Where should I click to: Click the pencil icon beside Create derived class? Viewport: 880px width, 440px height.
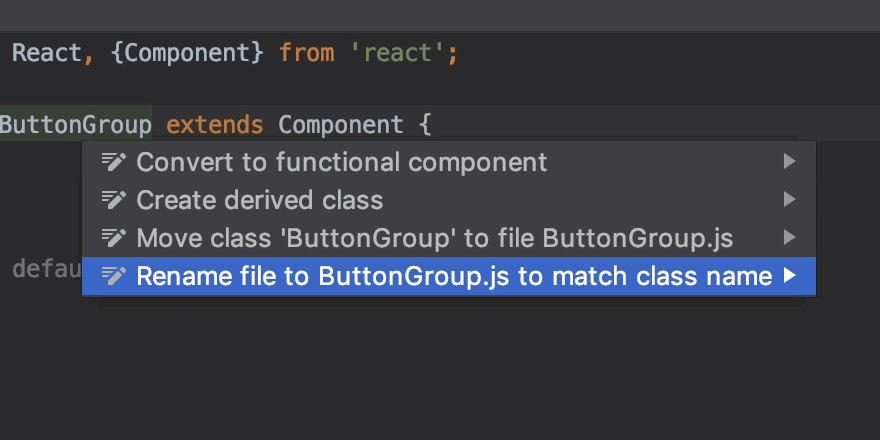(x=113, y=200)
